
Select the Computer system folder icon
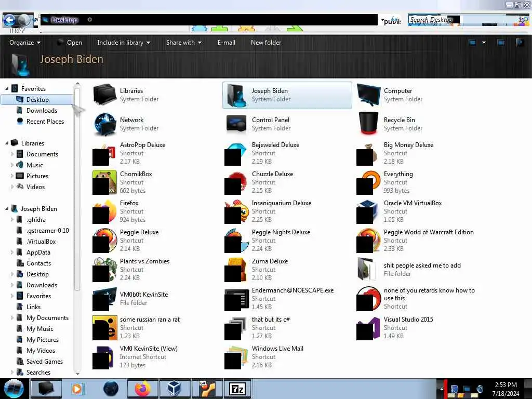pos(368,95)
